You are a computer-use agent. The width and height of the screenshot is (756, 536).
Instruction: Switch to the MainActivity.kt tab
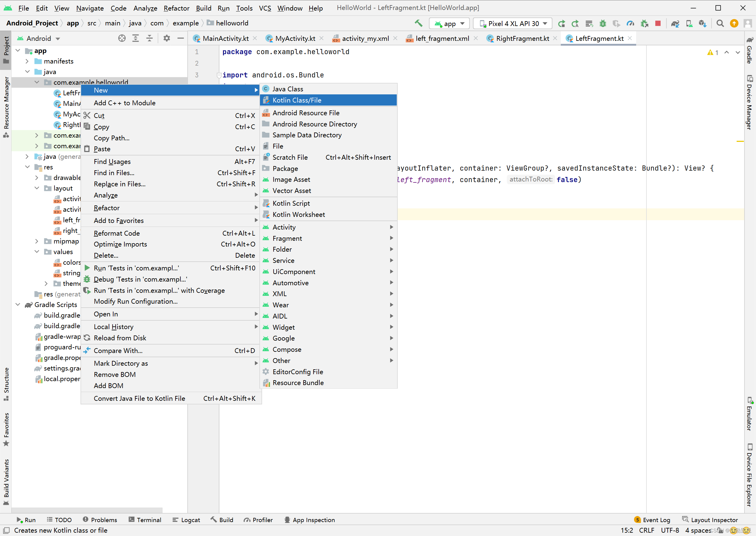225,39
